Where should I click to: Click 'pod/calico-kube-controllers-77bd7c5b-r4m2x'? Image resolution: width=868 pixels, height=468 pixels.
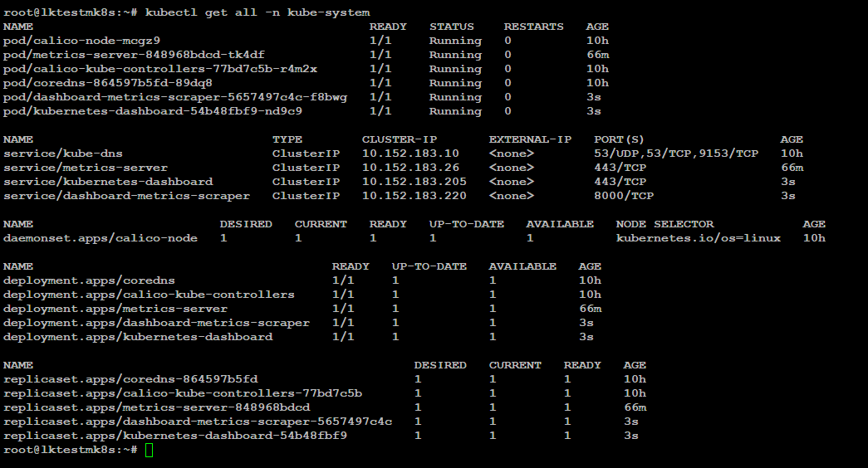click(160, 69)
